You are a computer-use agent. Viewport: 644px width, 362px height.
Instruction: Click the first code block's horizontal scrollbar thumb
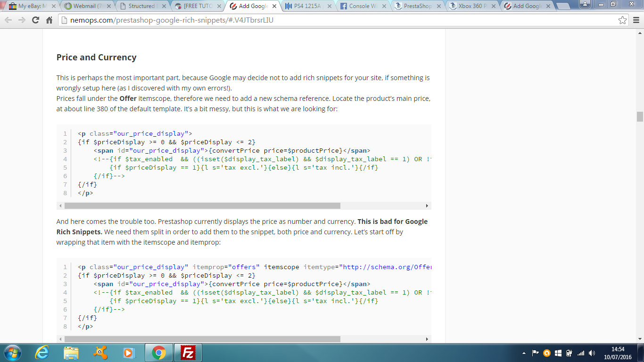click(202, 206)
